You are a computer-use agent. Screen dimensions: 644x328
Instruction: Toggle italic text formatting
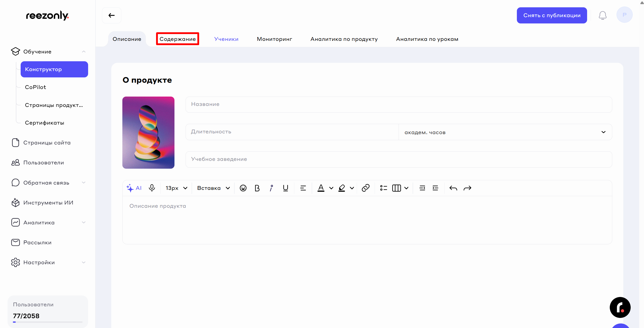click(271, 188)
